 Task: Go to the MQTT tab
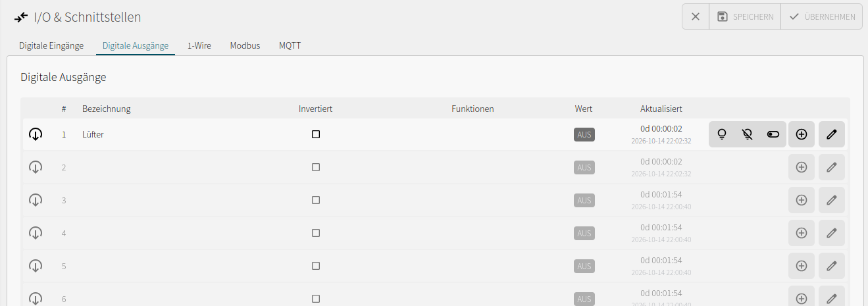pyautogui.click(x=290, y=46)
